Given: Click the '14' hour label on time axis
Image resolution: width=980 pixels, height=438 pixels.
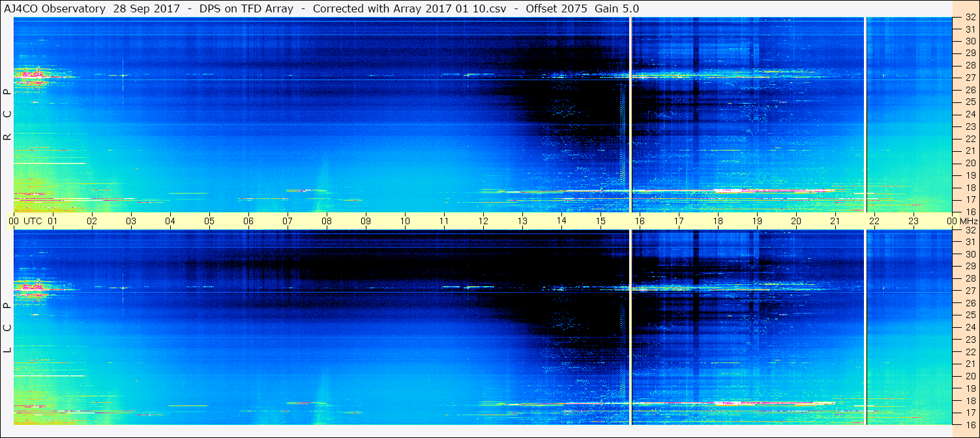Looking at the screenshot, I should click(561, 221).
